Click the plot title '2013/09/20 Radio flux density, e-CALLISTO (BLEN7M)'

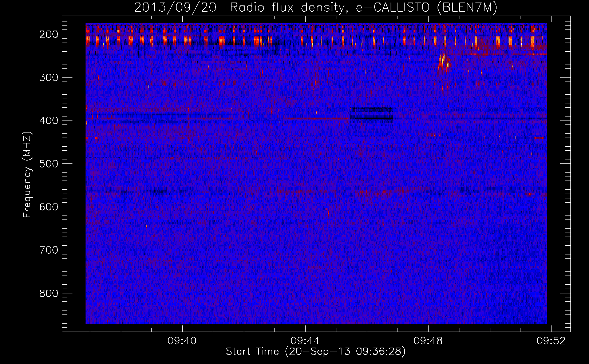315,7
